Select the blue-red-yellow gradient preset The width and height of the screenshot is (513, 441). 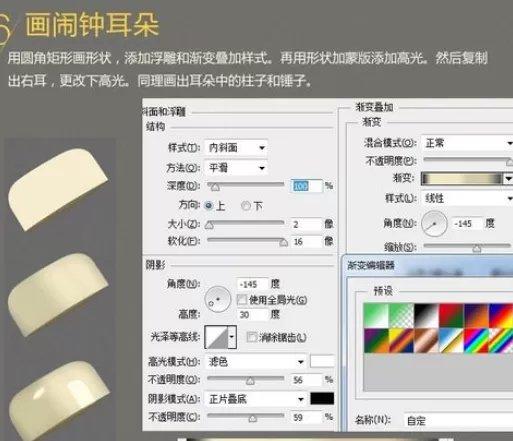pos(501,315)
